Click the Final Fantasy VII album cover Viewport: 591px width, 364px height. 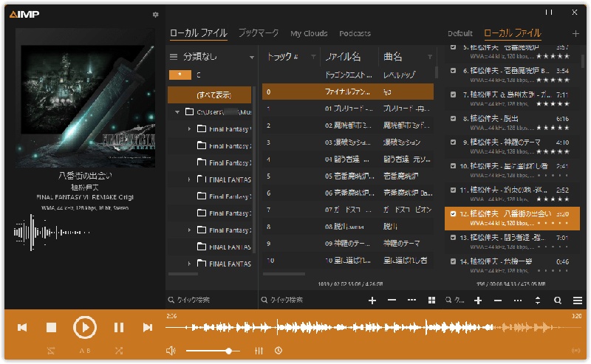pos(85,98)
